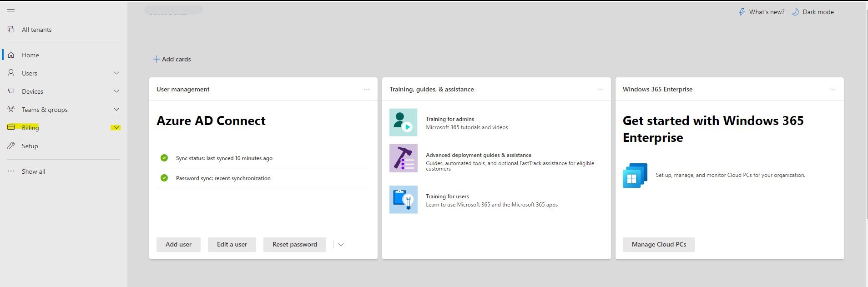This screenshot has height=287, width=868.
Task: Click the Teams & groups icon
Action: point(11,109)
